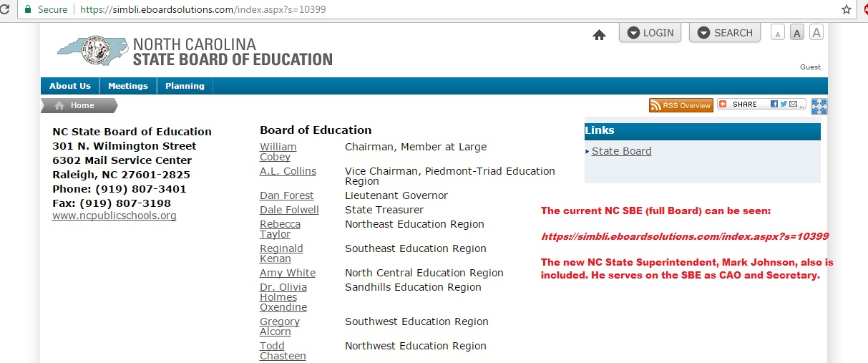
Task: Open the Meetings menu
Action: (128, 86)
